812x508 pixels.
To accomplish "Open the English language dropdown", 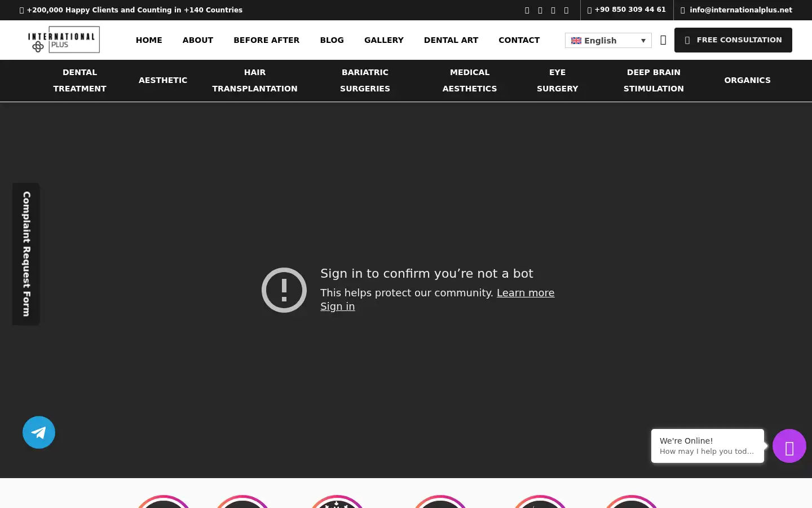I will [x=608, y=40].
